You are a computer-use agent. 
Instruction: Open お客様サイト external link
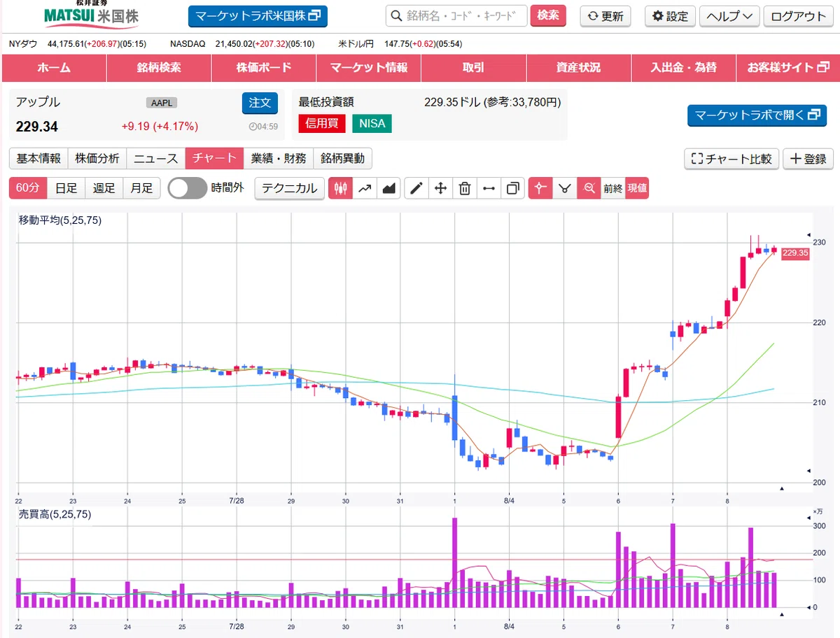[x=787, y=68]
